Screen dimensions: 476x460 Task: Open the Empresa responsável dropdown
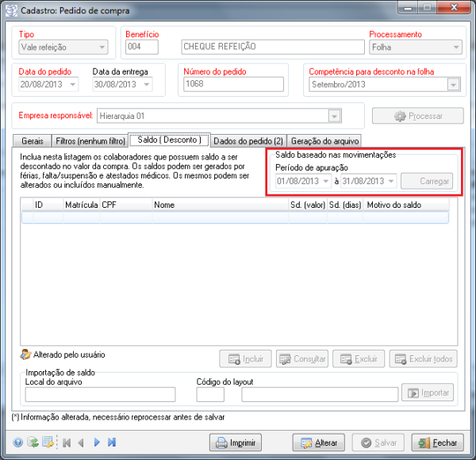click(335, 116)
